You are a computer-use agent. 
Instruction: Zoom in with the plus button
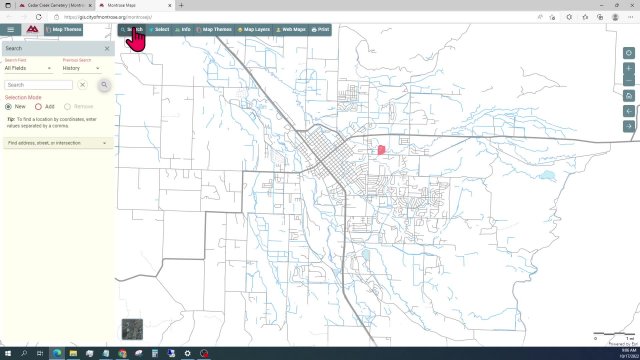point(629,69)
